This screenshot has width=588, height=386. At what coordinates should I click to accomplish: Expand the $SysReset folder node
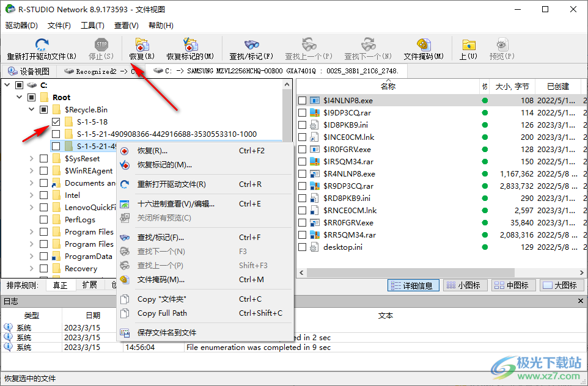click(x=32, y=159)
